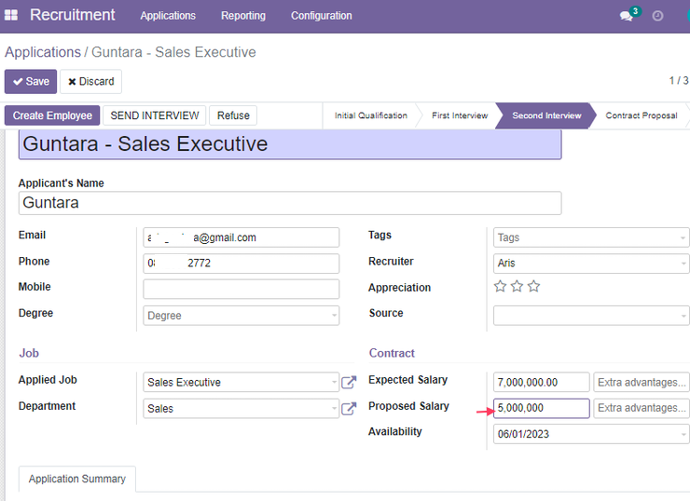The height and width of the screenshot is (501, 690).
Task: Open external link for Department
Action: [349, 408]
